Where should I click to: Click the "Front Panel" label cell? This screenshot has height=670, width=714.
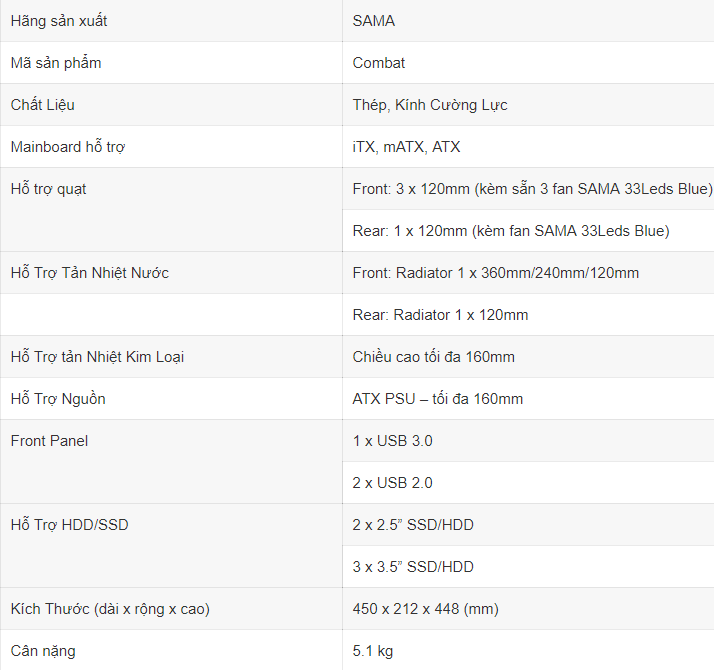(x=50, y=441)
